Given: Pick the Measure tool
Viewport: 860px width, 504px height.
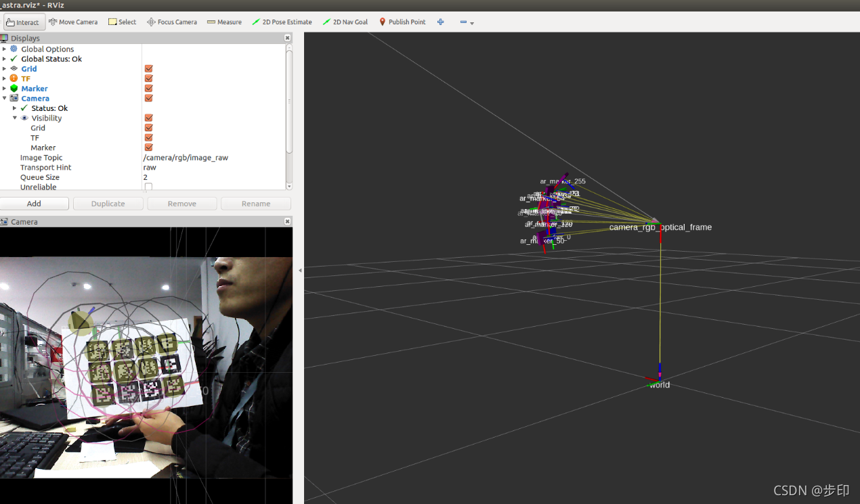Looking at the screenshot, I should pos(224,22).
